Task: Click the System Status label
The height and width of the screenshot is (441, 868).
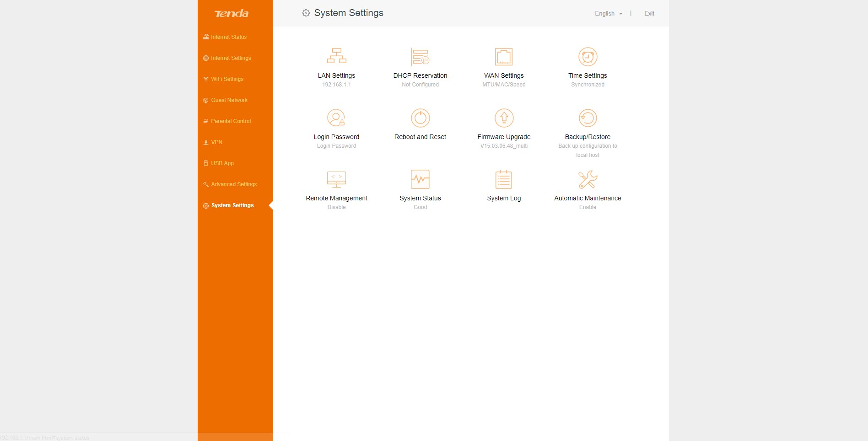Action: coord(420,198)
